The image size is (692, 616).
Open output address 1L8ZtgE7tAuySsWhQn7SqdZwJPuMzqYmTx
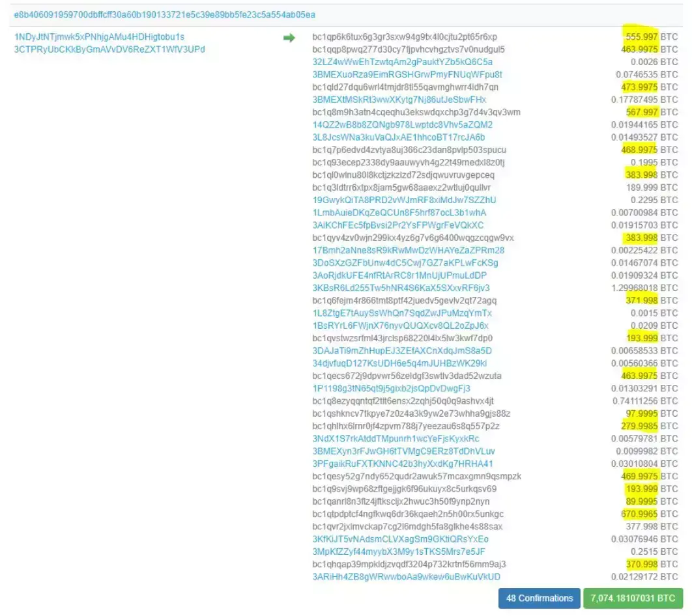point(401,313)
